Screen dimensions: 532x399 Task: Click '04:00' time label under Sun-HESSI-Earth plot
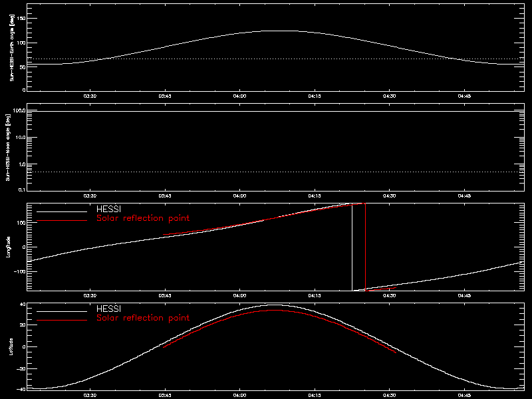239,96
